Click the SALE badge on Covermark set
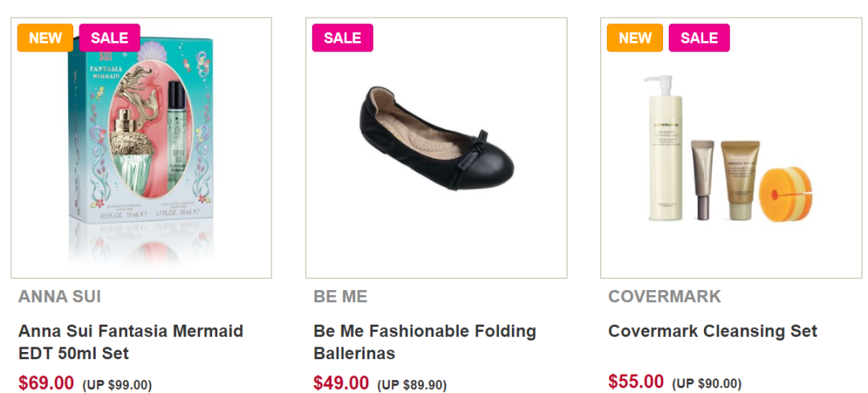 point(699,38)
